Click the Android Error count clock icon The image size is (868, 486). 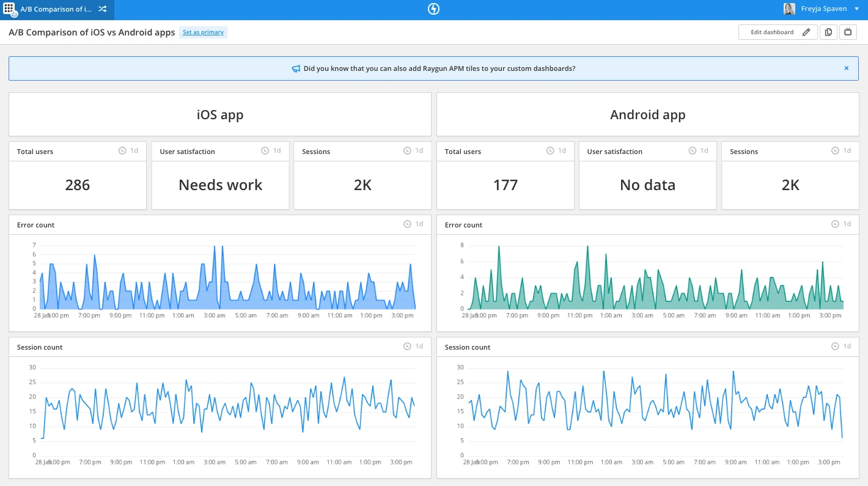pyautogui.click(x=835, y=224)
